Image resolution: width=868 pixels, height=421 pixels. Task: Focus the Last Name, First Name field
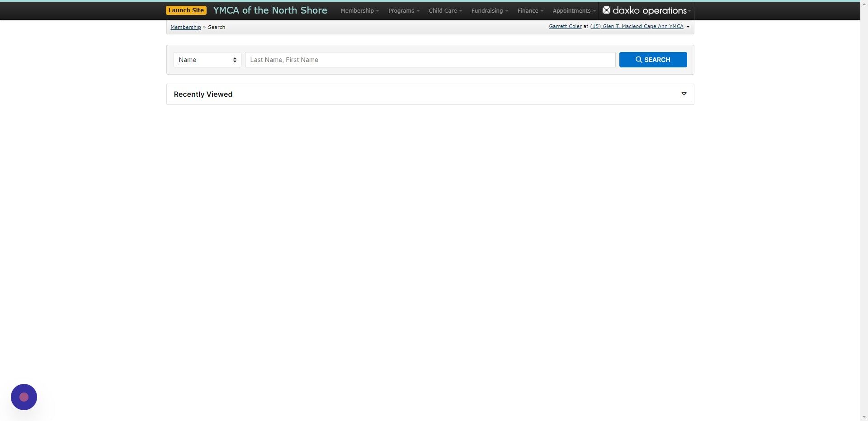pos(430,60)
